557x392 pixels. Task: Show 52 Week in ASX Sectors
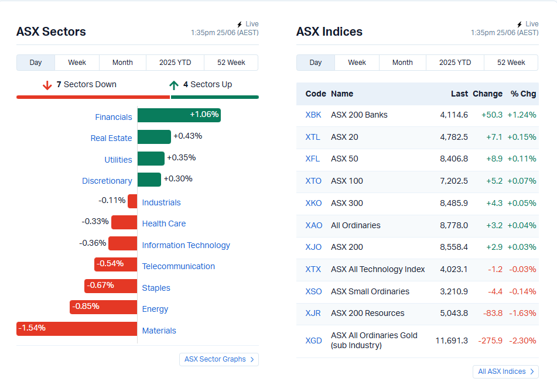point(231,63)
